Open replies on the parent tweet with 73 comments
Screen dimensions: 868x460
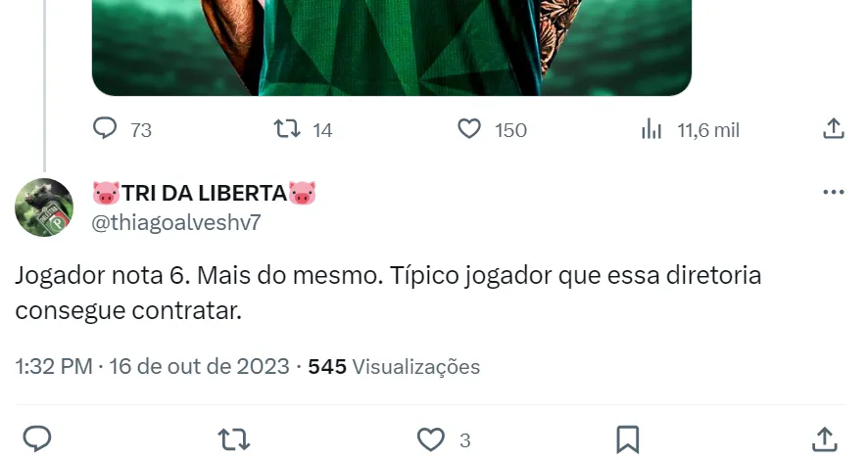121,129
